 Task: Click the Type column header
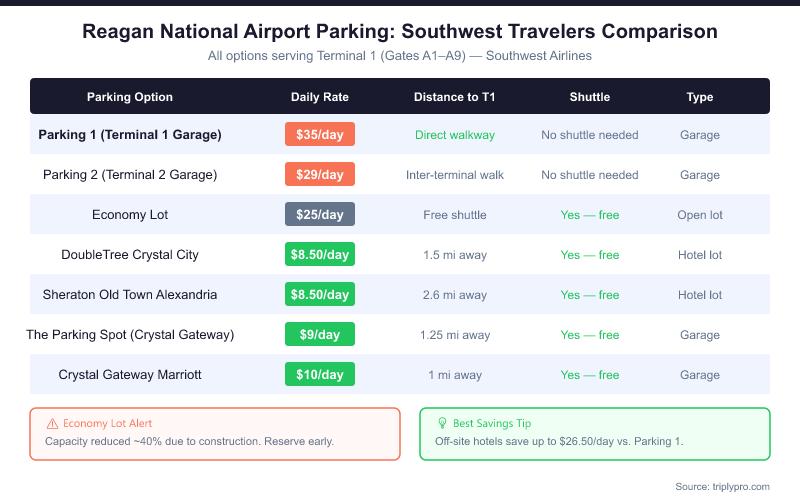[x=700, y=97]
